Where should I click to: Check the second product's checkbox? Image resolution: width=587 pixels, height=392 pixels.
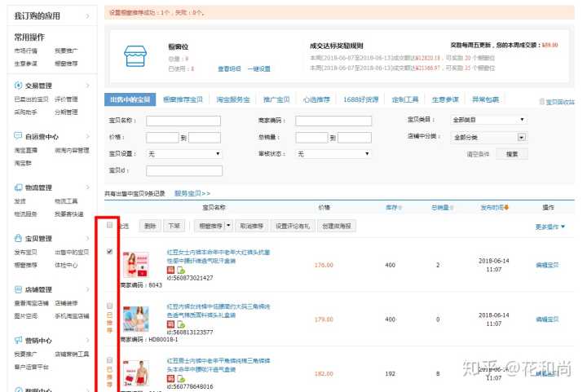[110, 305]
